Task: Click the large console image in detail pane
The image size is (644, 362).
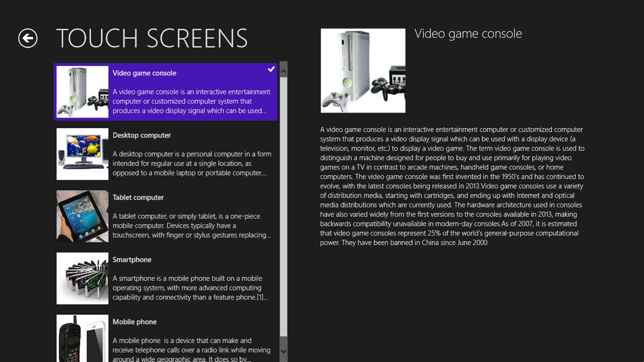Action: click(363, 71)
